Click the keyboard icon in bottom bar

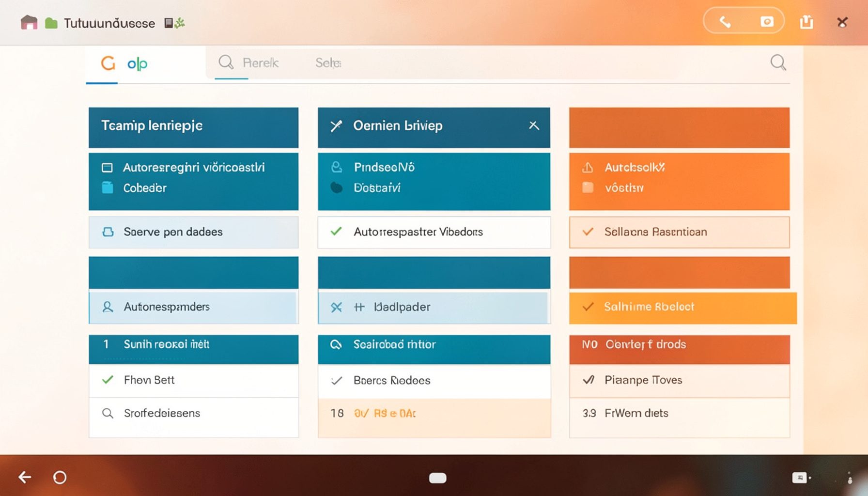click(x=799, y=478)
